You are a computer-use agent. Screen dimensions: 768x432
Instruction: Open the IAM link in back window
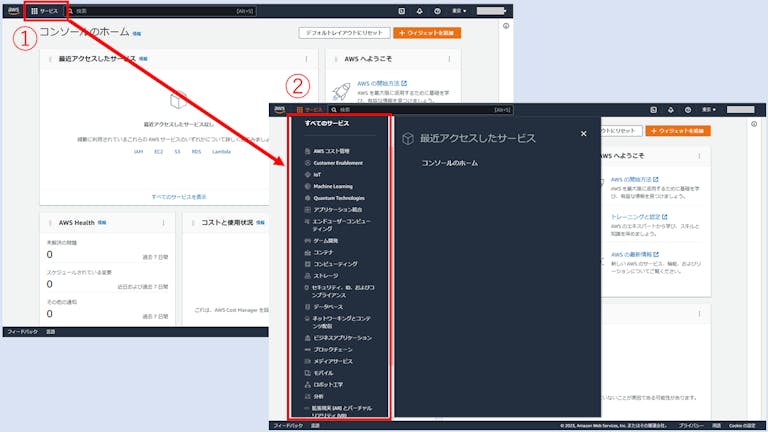(x=139, y=152)
